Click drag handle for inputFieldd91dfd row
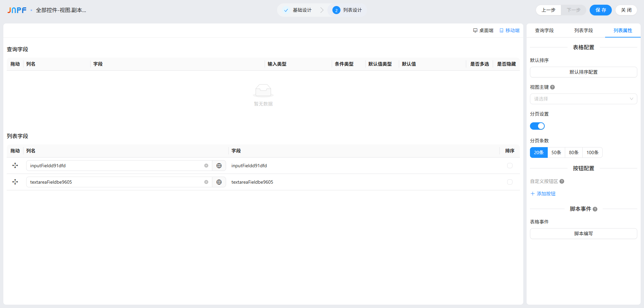 click(15, 166)
